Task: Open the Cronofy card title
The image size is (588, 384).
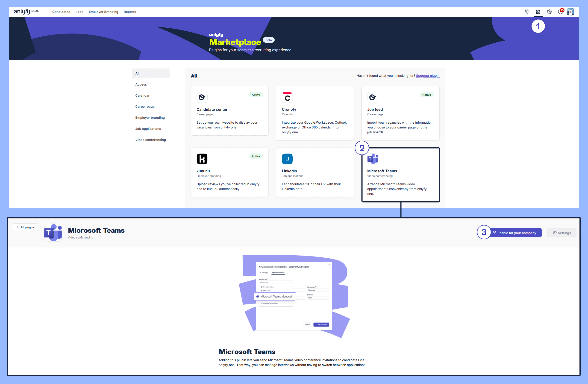Action: (x=289, y=109)
